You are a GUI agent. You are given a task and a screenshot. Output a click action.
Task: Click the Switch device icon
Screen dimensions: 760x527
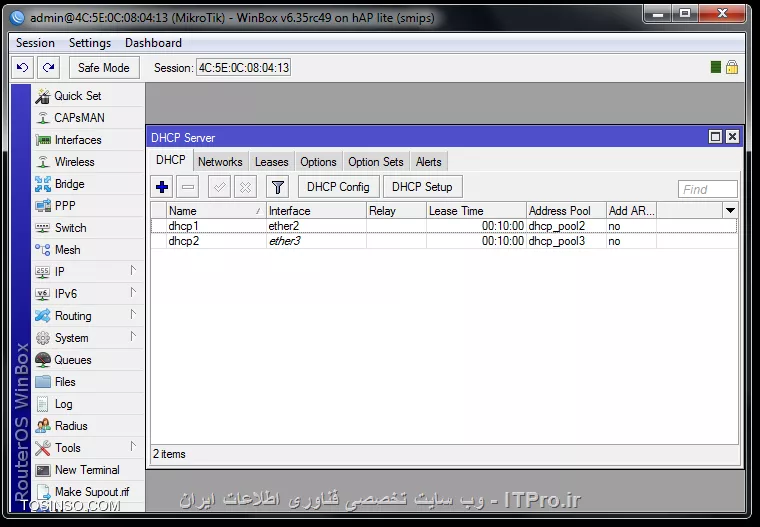(43, 228)
